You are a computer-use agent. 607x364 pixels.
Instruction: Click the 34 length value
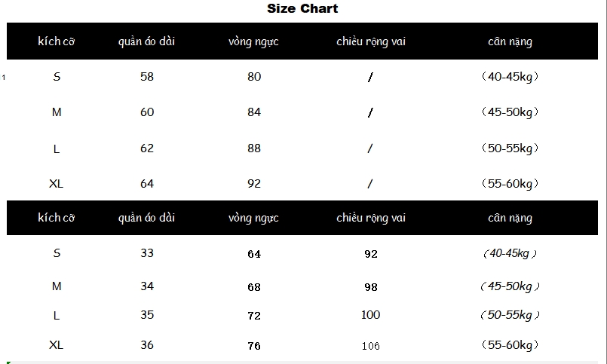(x=147, y=286)
